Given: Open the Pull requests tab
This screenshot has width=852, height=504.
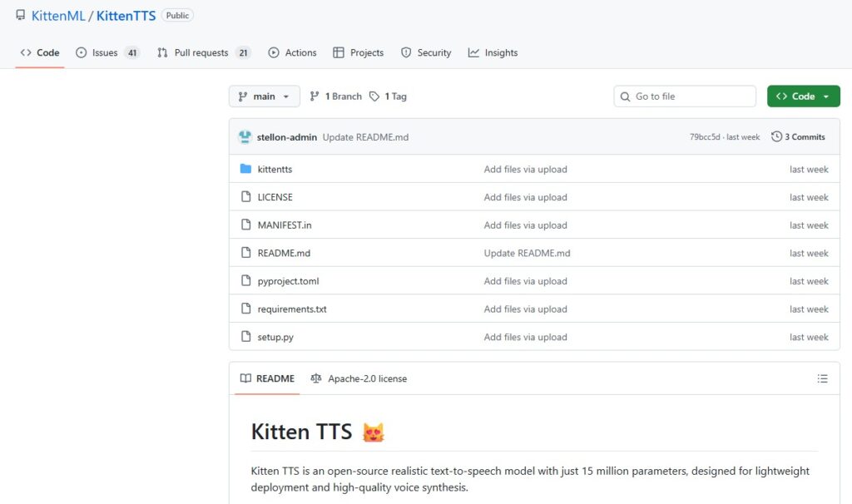Looking at the screenshot, I should [x=204, y=52].
